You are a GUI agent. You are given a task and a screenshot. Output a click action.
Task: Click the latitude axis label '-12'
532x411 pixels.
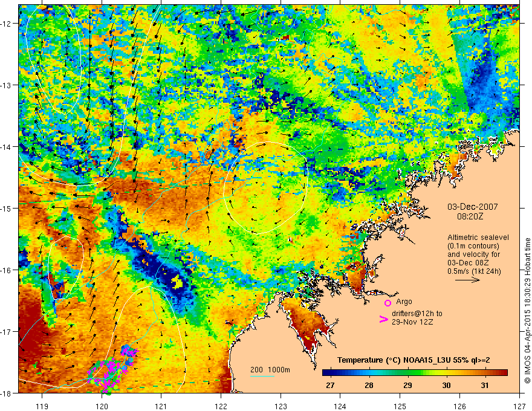point(7,24)
